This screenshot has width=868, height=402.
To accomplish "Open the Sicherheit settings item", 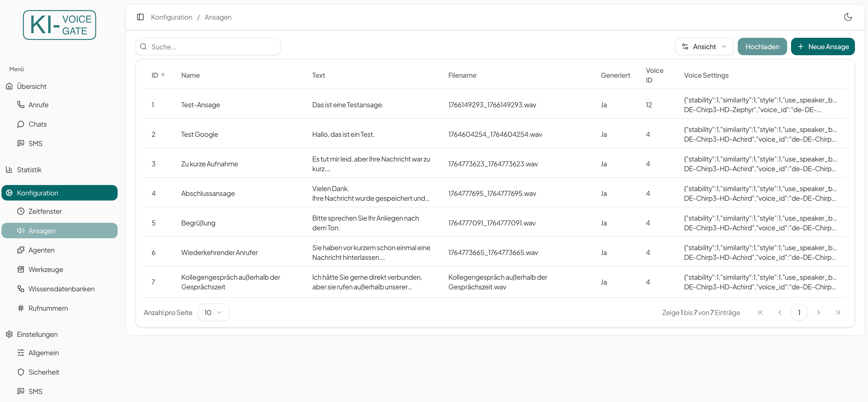I will (44, 372).
